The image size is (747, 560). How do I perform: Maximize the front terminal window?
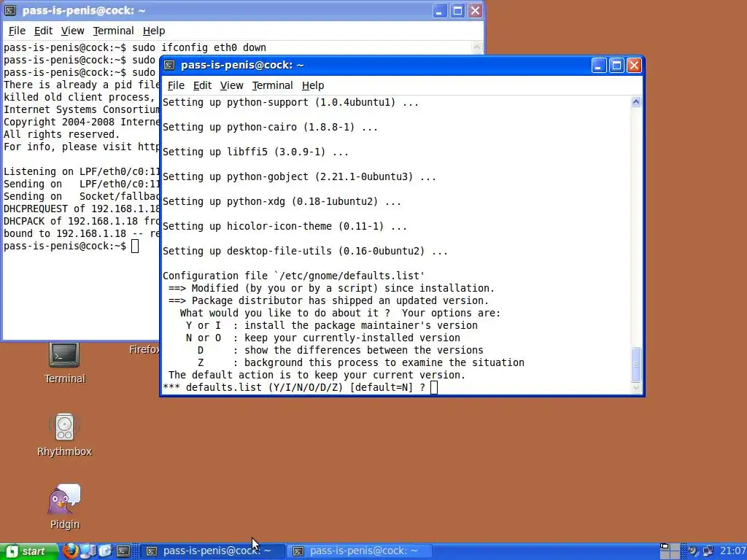tap(616, 65)
